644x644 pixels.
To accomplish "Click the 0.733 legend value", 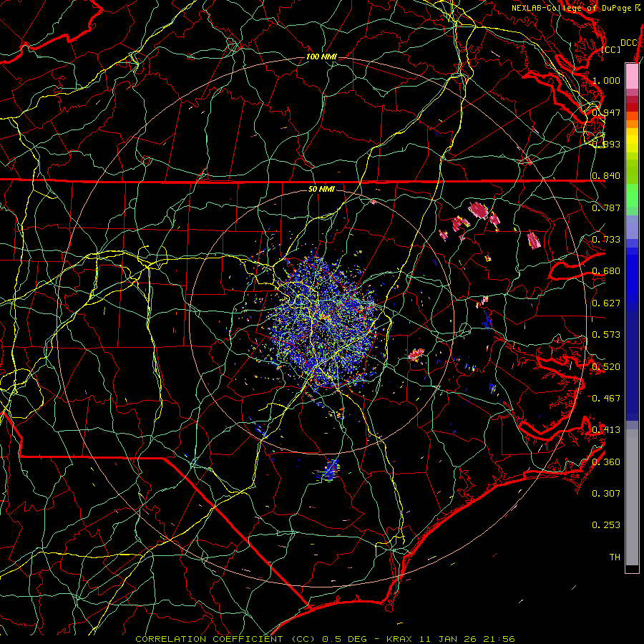I will pos(606,239).
